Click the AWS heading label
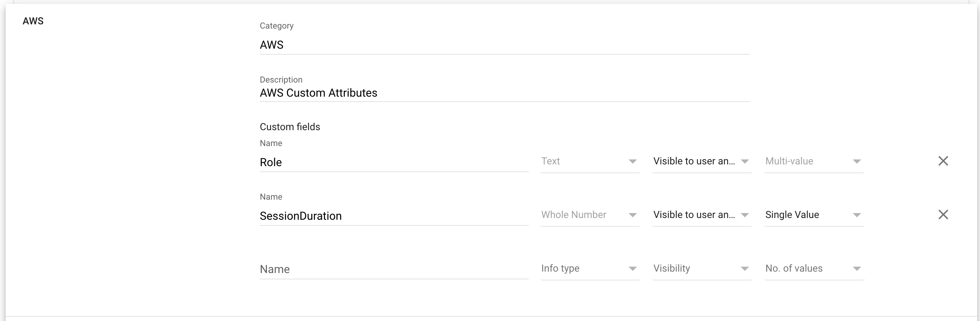The width and height of the screenshot is (980, 321). pos(32,21)
